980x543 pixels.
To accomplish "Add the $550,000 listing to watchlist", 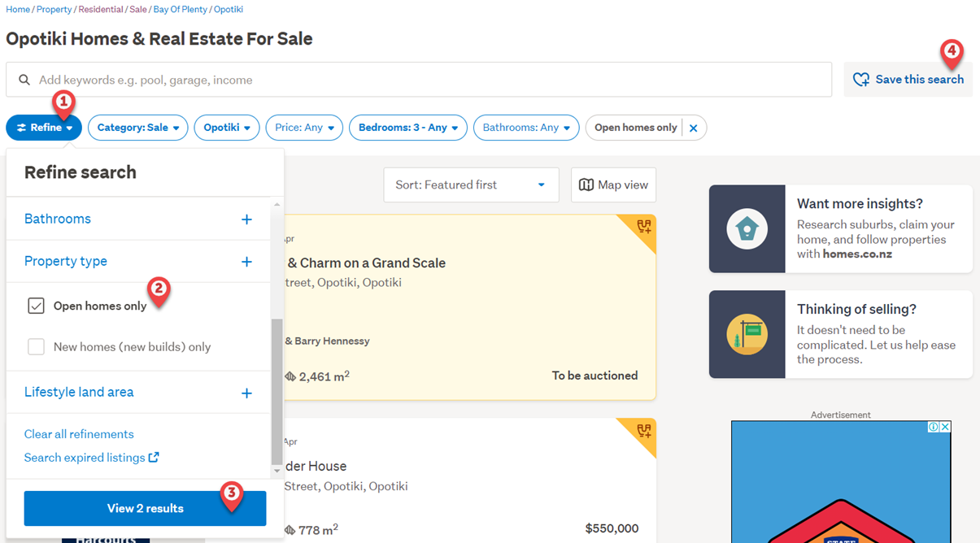I will click(x=644, y=431).
